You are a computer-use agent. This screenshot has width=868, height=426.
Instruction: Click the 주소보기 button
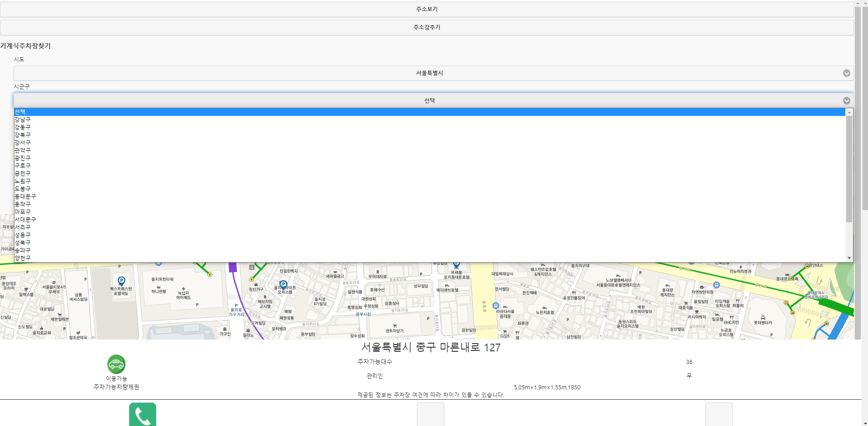tap(427, 10)
